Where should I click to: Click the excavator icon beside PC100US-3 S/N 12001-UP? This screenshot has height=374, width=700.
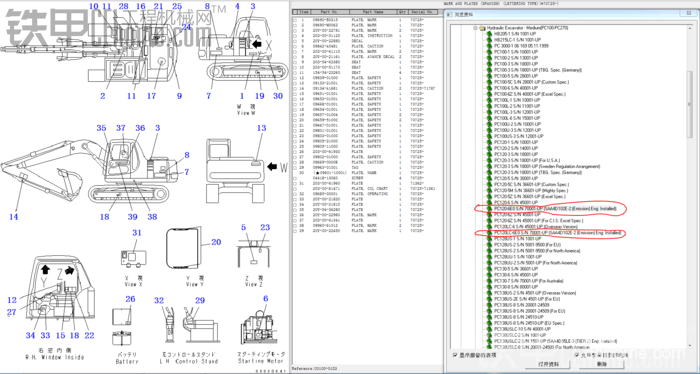489,136
